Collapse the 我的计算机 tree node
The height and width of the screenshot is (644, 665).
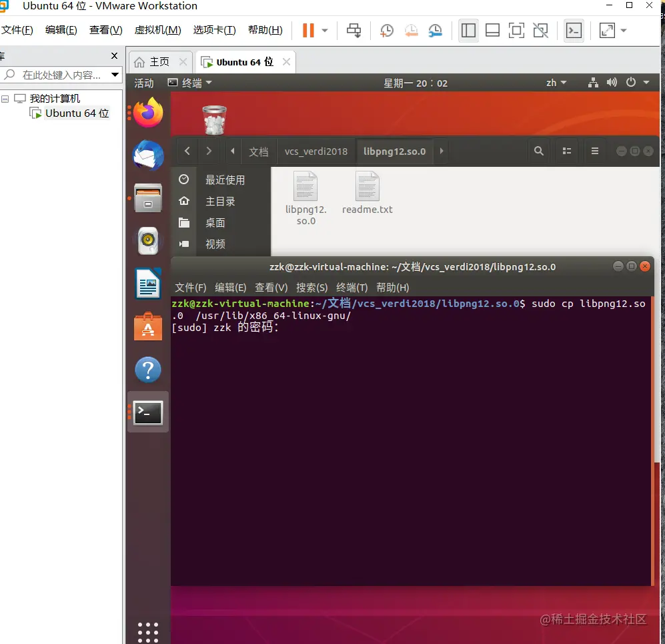(x=5, y=99)
